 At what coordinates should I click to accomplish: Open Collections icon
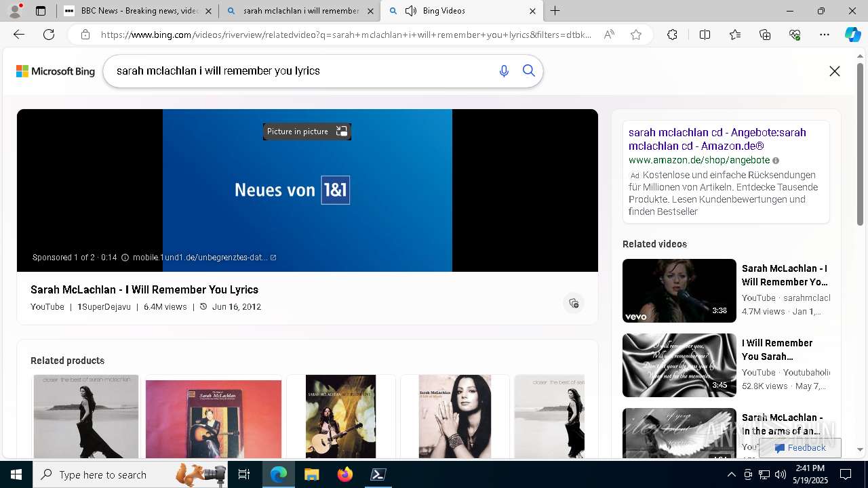point(765,35)
